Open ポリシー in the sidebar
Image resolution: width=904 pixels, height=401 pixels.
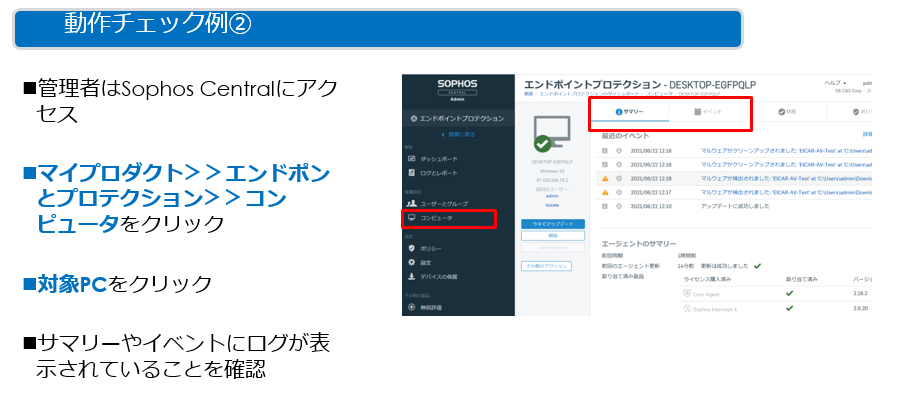(430, 248)
